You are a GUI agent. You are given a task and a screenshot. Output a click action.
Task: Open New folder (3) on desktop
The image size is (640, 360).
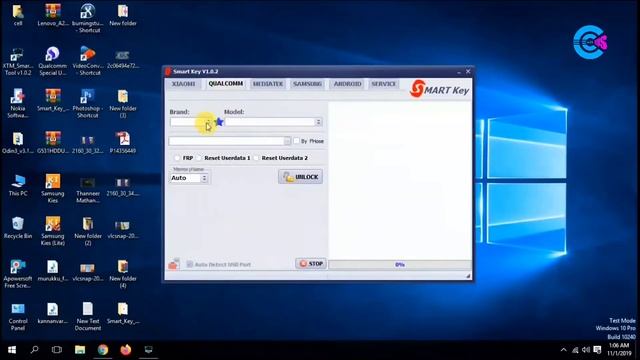pos(123,104)
